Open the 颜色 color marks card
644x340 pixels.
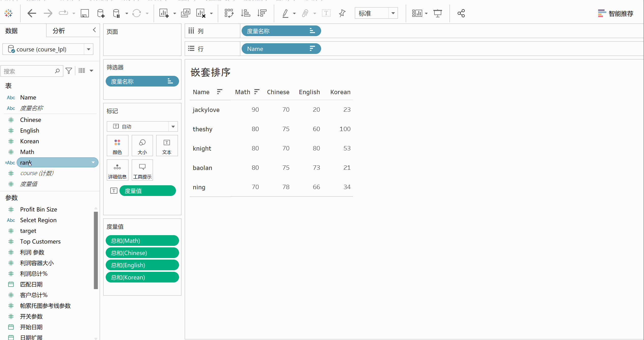(117, 146)
